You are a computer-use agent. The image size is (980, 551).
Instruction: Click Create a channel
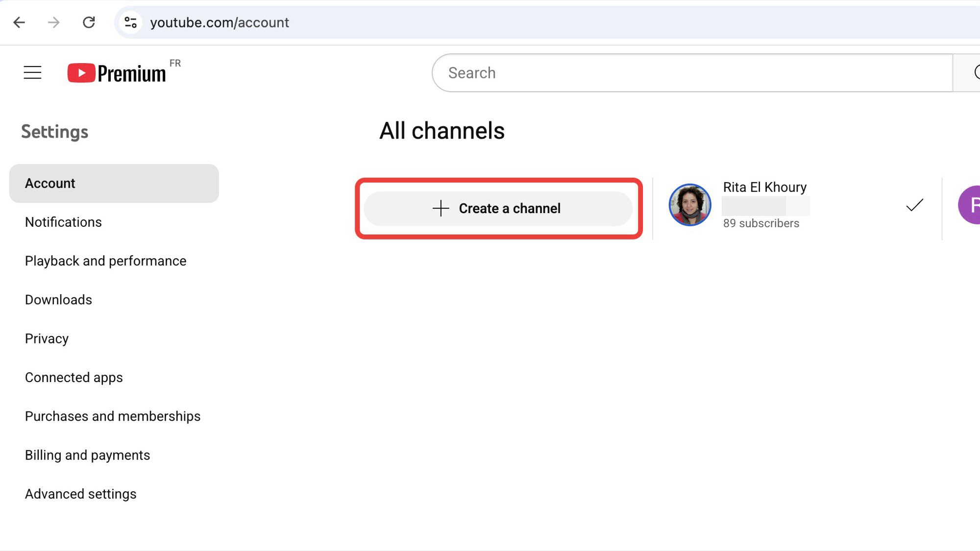[x=498, y=208]
